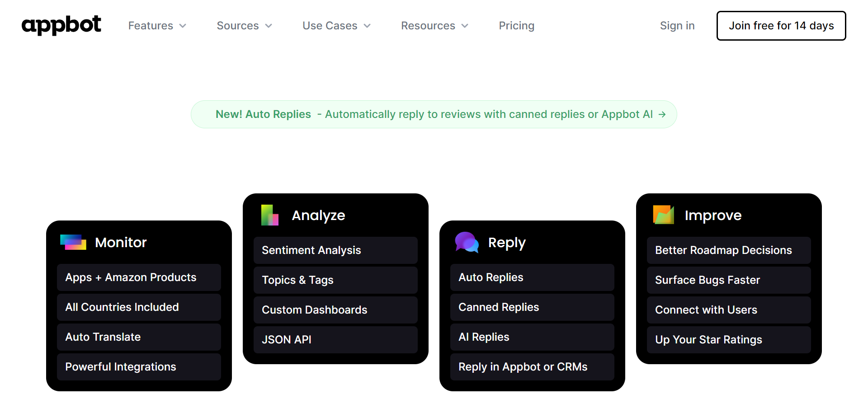Click the Analyze card heading

coord(318,216)
